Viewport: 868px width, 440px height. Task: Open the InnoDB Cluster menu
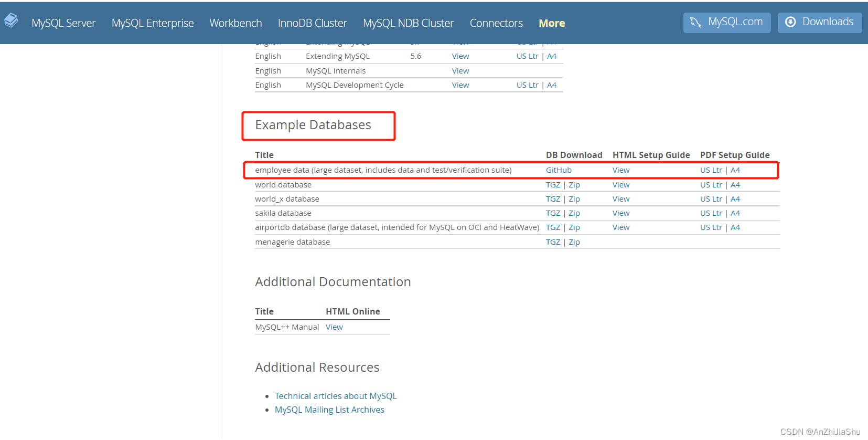[313, 23]
